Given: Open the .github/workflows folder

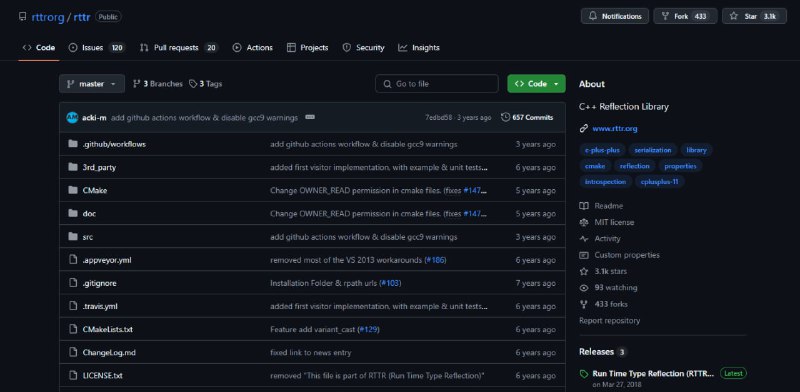Looking at the screenshot, I should pos(114,144).
